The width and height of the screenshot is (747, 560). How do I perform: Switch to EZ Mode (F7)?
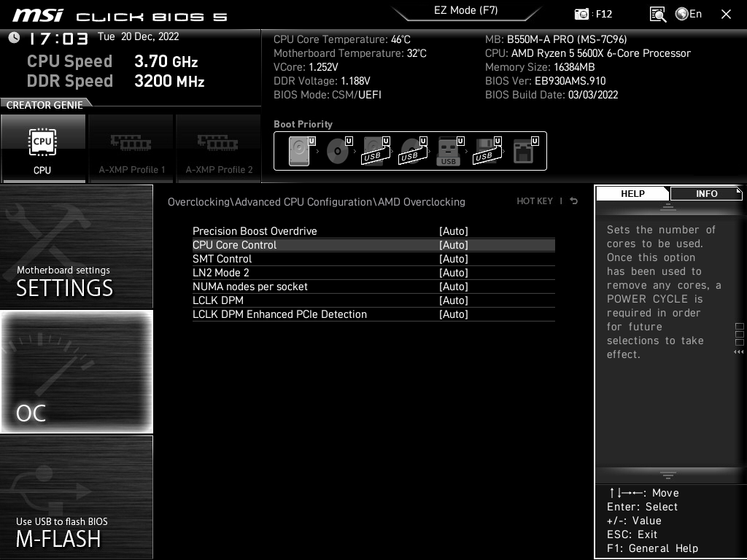[x=466, y=10]
